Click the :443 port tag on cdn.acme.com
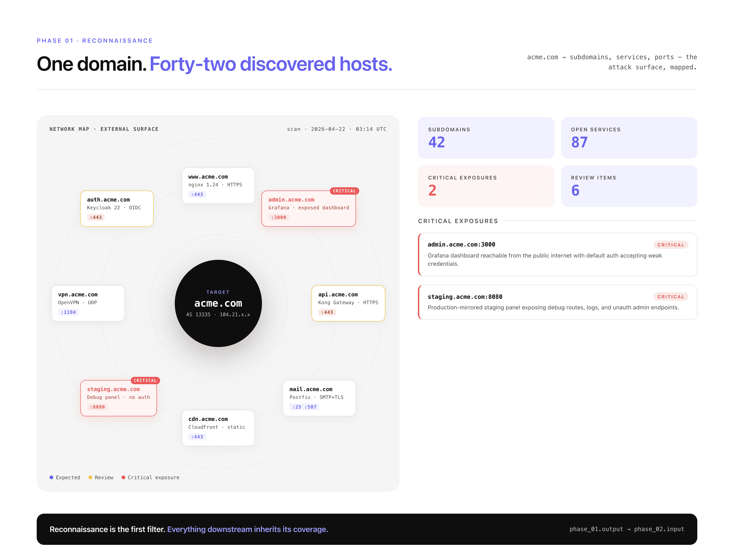The width and height of the screenshot is (734, 560). (197, 436)
